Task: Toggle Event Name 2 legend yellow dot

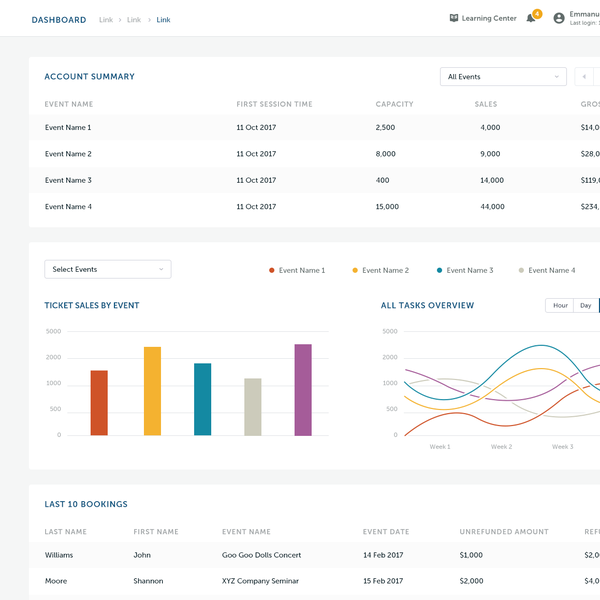Action: click(355, 270)
